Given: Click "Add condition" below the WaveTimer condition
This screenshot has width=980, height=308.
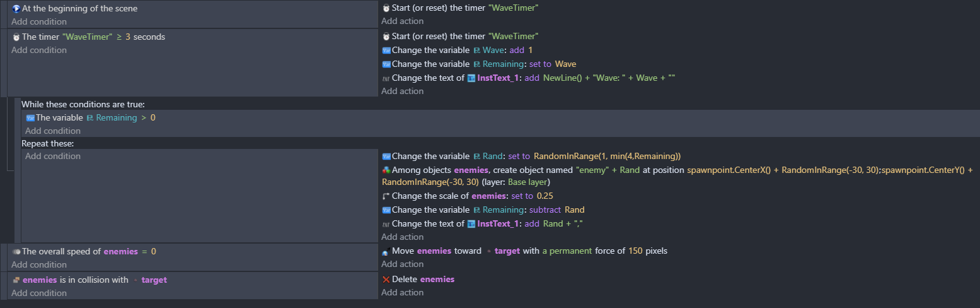Looking at the screenshot, I should [x=39, y=50].
